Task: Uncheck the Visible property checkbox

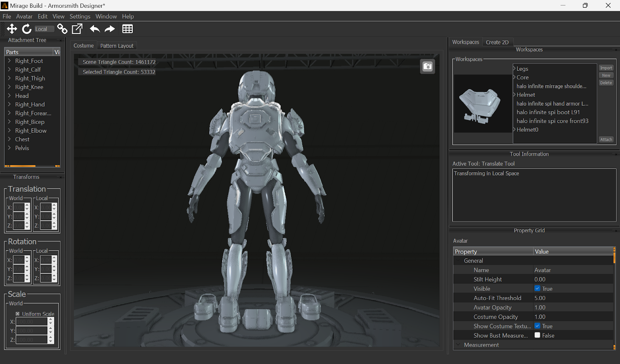Action: pyautogui.click(x=537, y=288)
